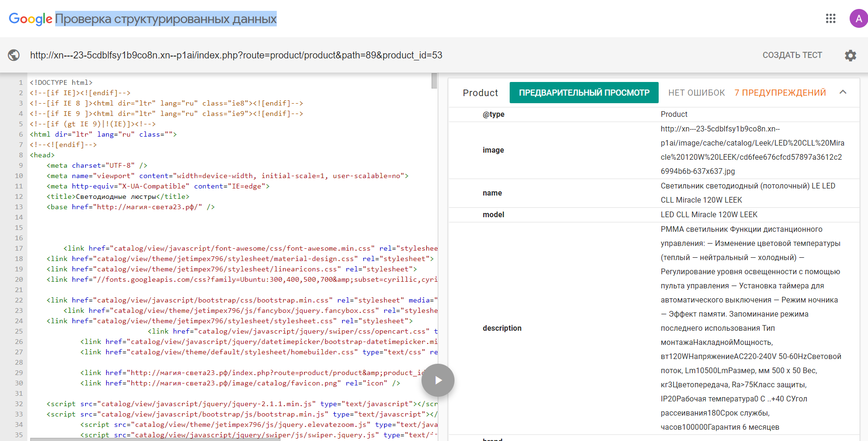The width and height of the screenshot is (868, 441).
Task: Click the <head> tag line
Action: (x=42, y=155)
